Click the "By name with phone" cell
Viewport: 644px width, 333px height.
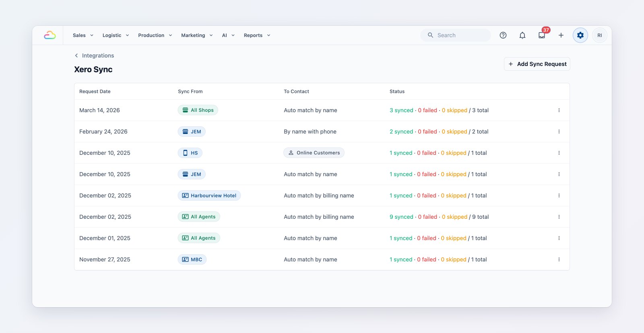310,132
